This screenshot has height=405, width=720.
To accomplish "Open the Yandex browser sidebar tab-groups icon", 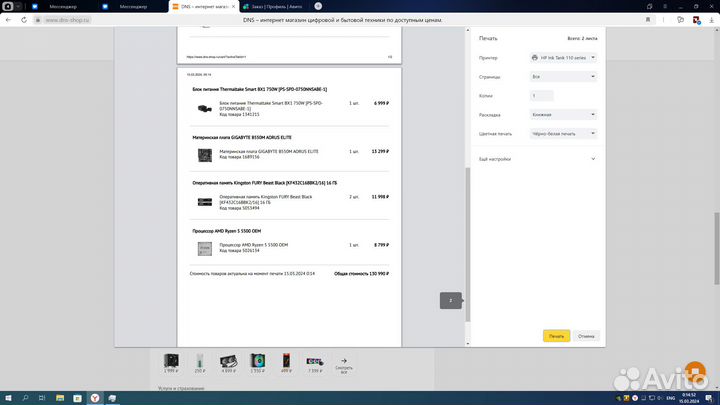I will [x=649, y=6].
